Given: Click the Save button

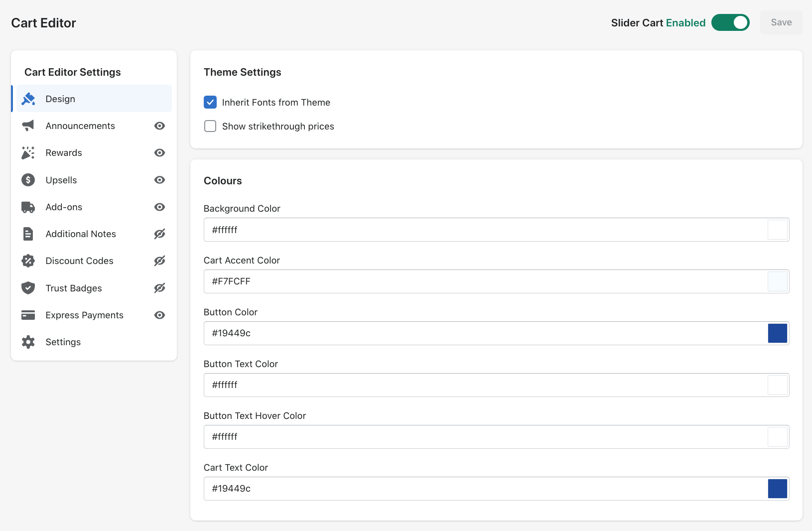Looking at the screenshot, I should point(781,22).
